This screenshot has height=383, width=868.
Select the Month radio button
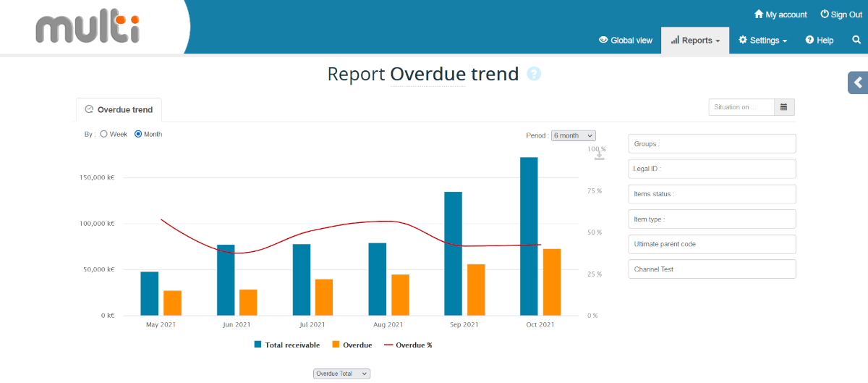coord(138,134)
